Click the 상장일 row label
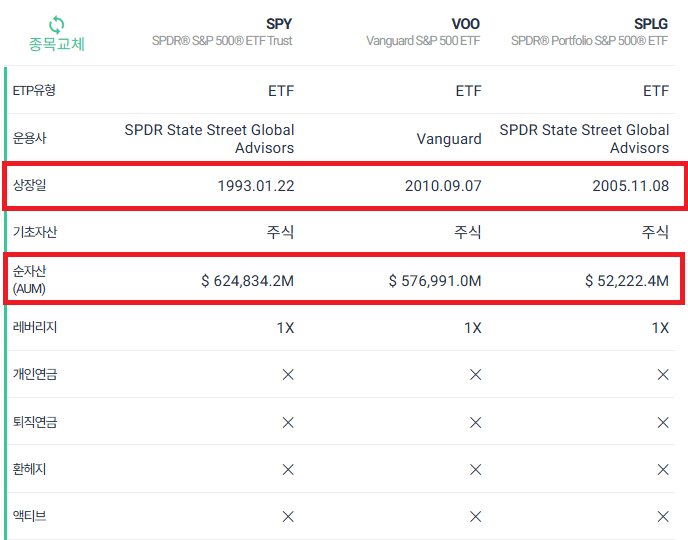 point(29,185)
